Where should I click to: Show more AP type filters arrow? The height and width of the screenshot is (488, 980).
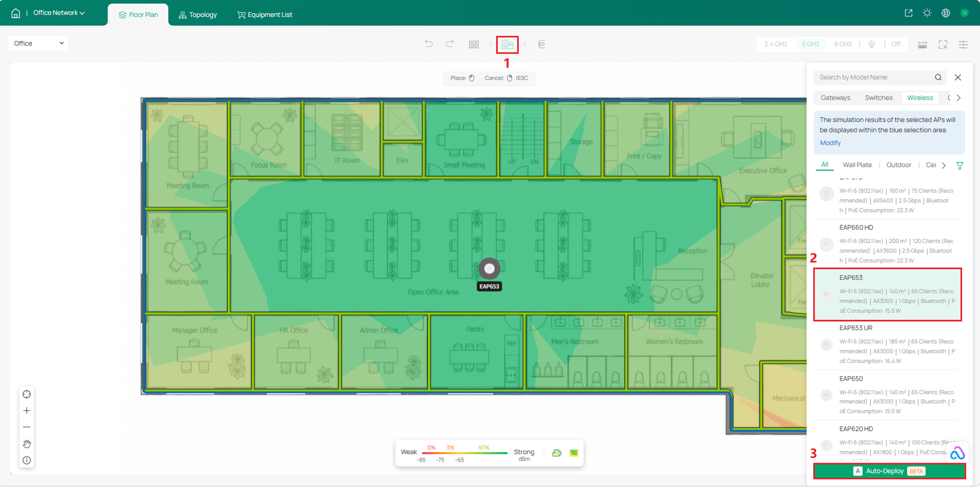click(x=944, y=166)
